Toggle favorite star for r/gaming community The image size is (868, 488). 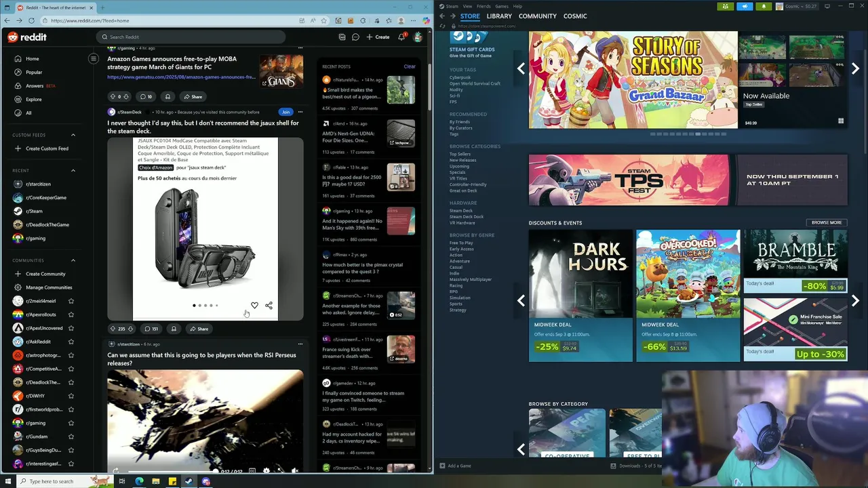tap(71, 423)
